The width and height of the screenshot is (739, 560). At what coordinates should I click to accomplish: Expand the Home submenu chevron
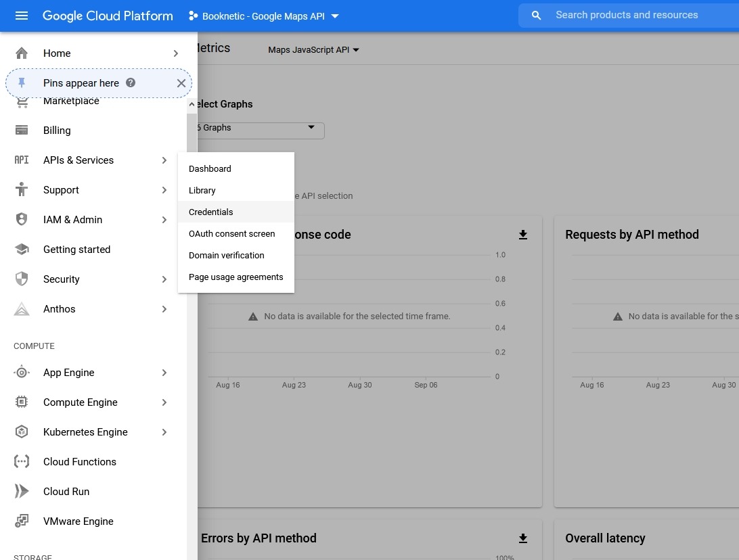coord(176,53)
